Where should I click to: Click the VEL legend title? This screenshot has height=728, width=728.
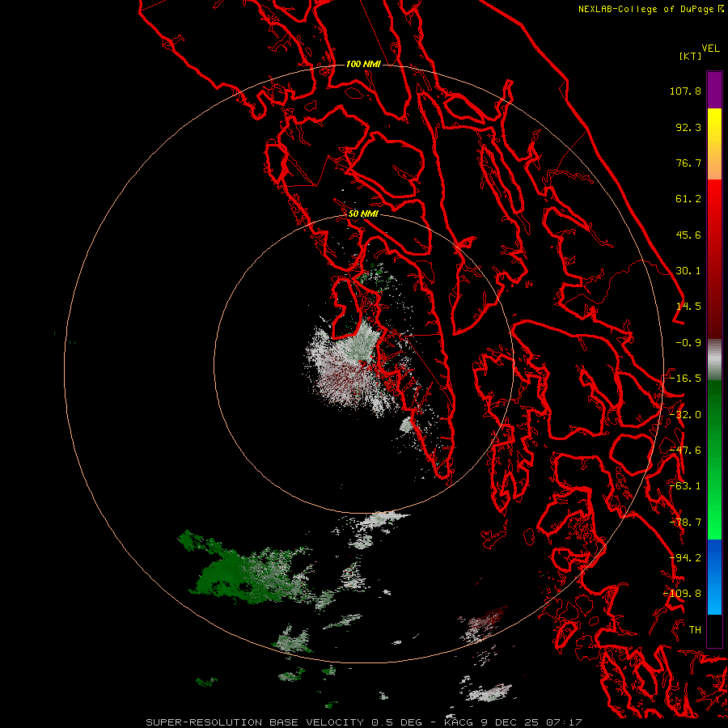pyautogui.click(x=711, y=49)
